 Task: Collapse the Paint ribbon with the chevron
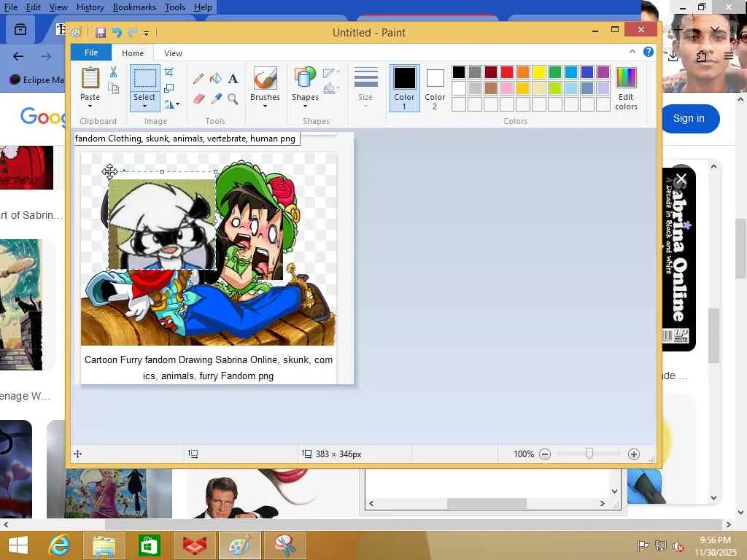pos(632,52)
